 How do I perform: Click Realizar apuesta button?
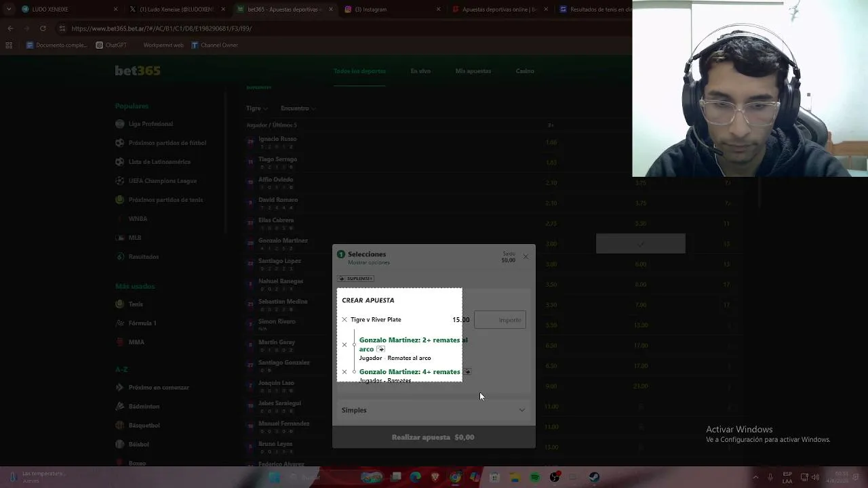point(433,437)
